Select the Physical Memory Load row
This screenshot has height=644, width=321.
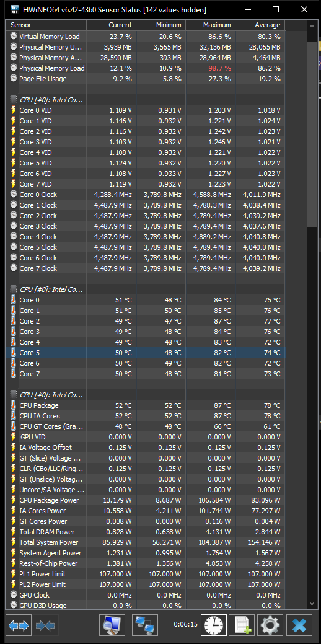(145, 68)
